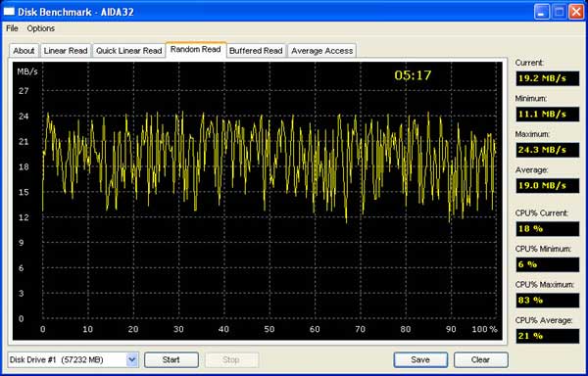
Task: Go to the Buffered Read tab
Action: coord(256,51)
